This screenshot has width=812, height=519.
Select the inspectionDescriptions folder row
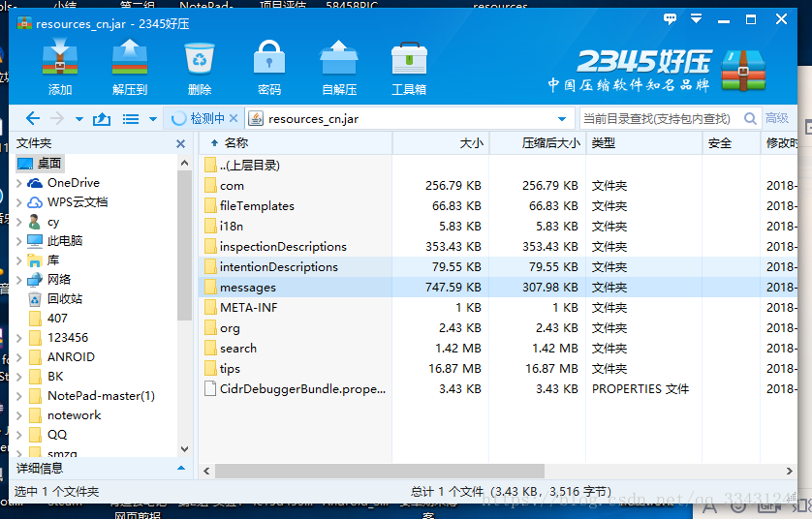pyautogui.click(x=498, y=246)
